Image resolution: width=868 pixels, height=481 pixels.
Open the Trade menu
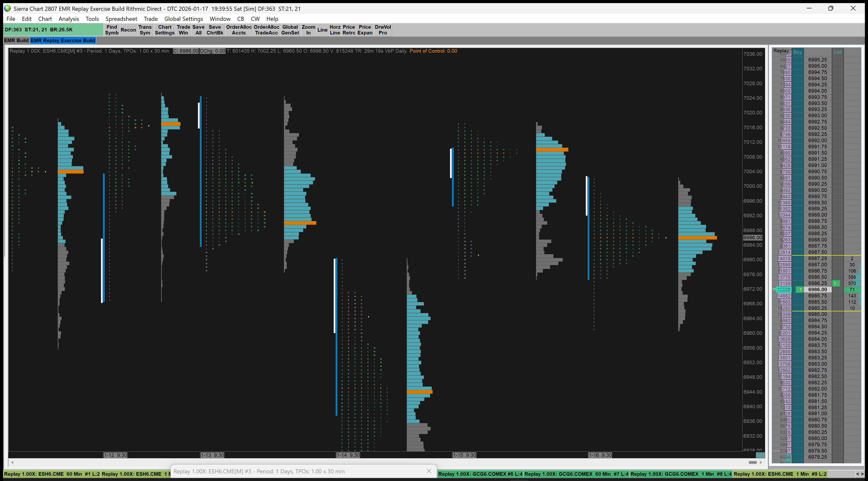151,19
